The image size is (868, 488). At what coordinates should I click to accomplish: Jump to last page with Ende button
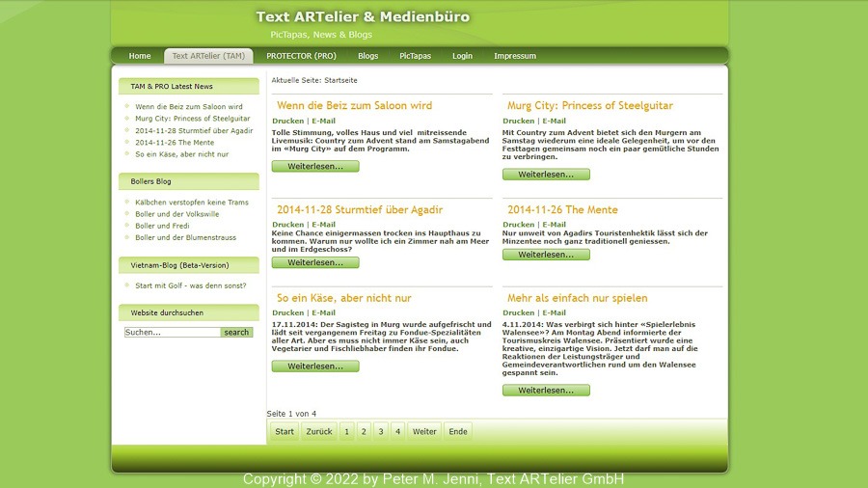pos(458,432)
